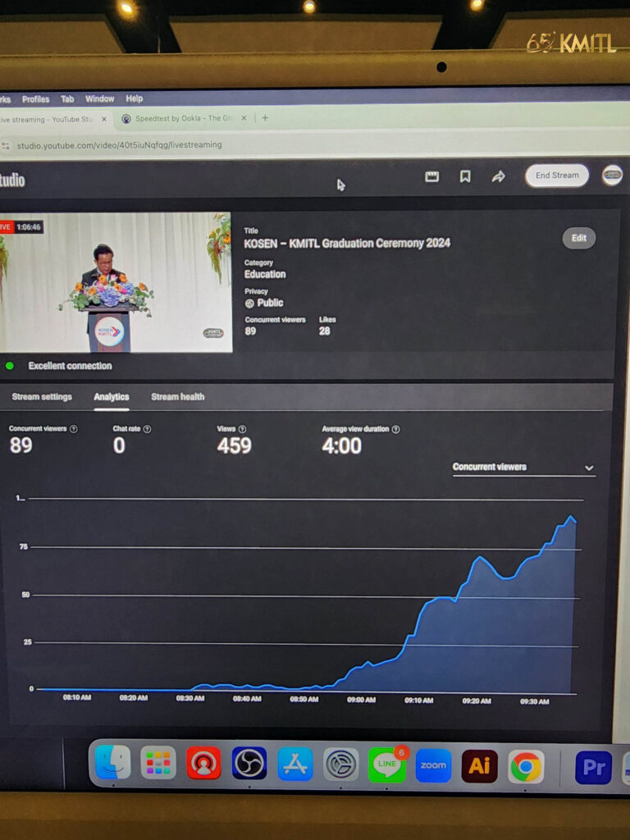Screen dimensions: 630x840
Task: Click the 09:30 AM label on chart axis
Action: (x=534, y=701)
